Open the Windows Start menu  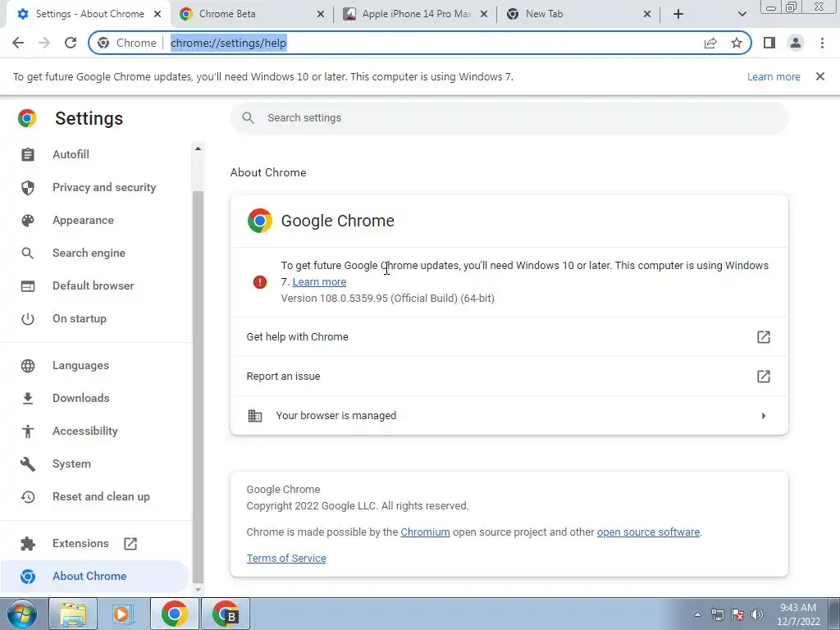click(x=21, y=614)
